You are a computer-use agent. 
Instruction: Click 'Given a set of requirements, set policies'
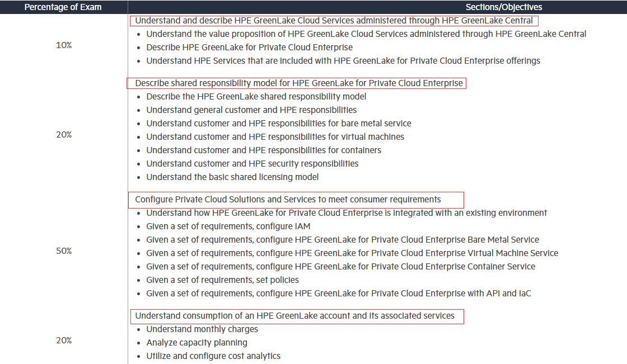tap(223, 280)
